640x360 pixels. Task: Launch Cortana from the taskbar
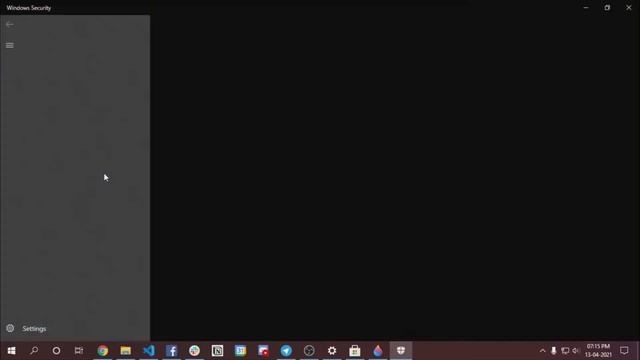pos(56,351)
